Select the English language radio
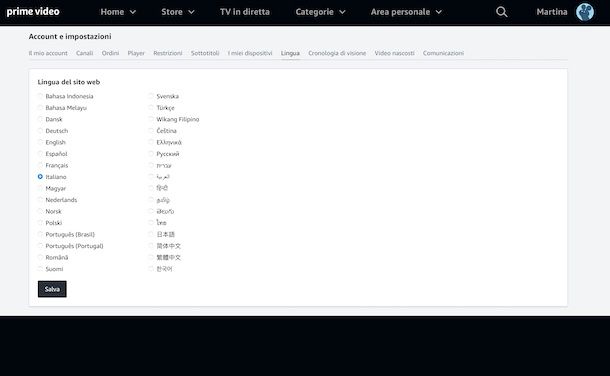610x376 pixels. click(x=40, y=142)
